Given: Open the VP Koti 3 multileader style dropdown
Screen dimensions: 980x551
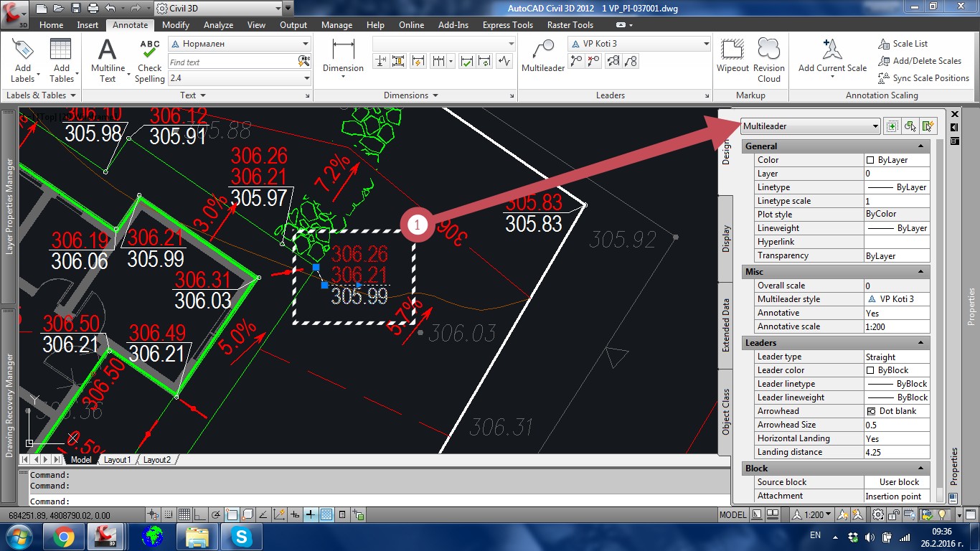Looking at the screenshot, I should point(639,44).
